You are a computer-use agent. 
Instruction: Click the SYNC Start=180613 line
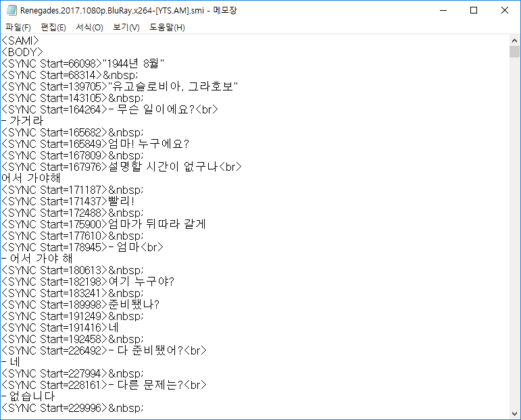[72, 270]
